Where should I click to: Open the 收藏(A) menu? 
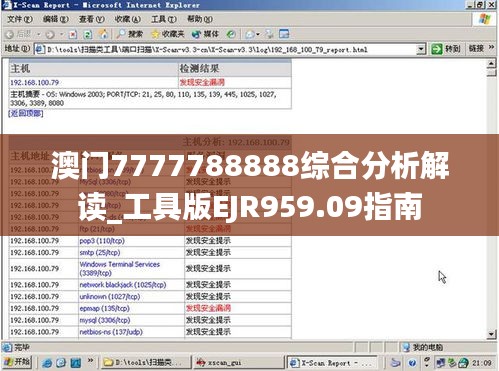click(x=128, y=19)
